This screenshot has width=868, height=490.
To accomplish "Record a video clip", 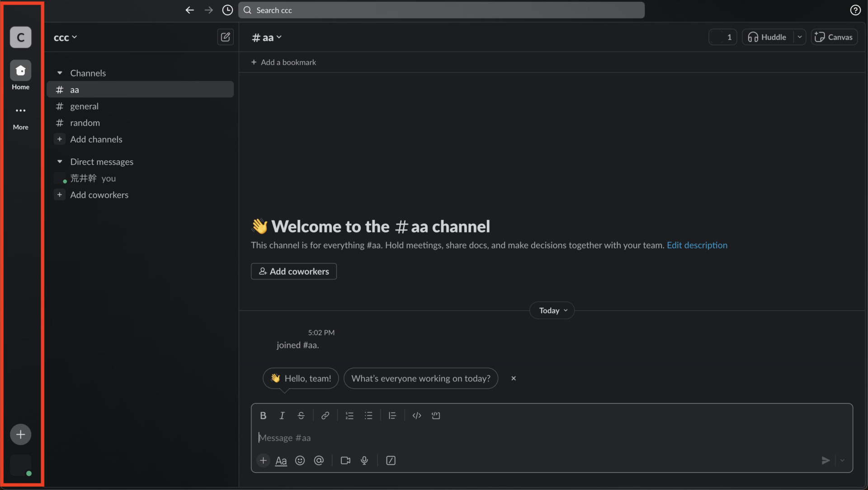I will (345, 461).
